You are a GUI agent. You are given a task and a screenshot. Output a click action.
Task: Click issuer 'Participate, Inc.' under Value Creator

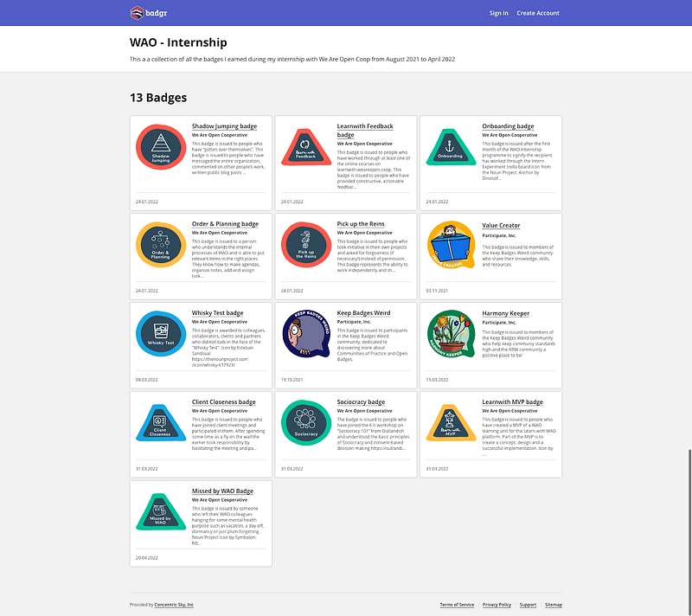(499, 235)
